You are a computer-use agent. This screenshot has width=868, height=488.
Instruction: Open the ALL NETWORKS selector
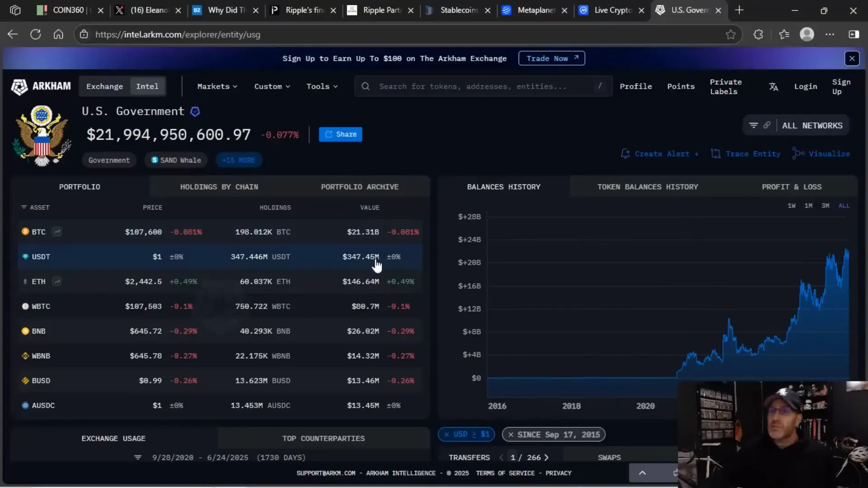812,126
